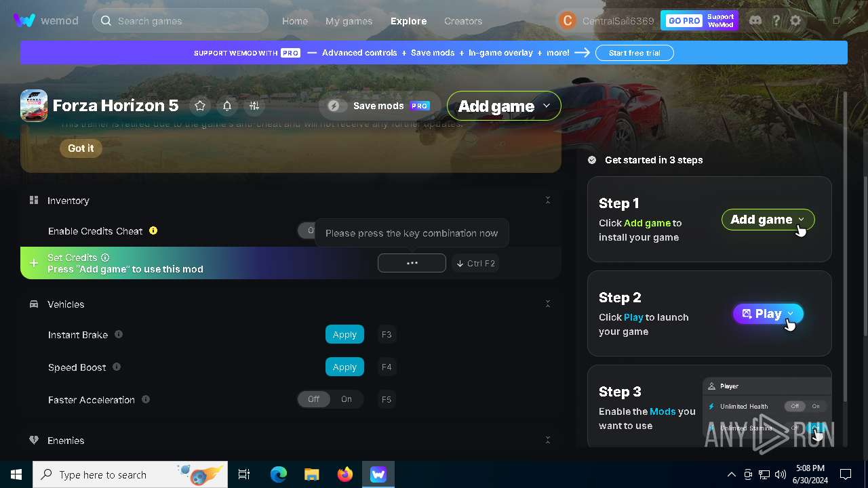Click the Faster Acceleration info icon
Image resolution: width=868 pixels, height=488 pixels.
(146, 399)
